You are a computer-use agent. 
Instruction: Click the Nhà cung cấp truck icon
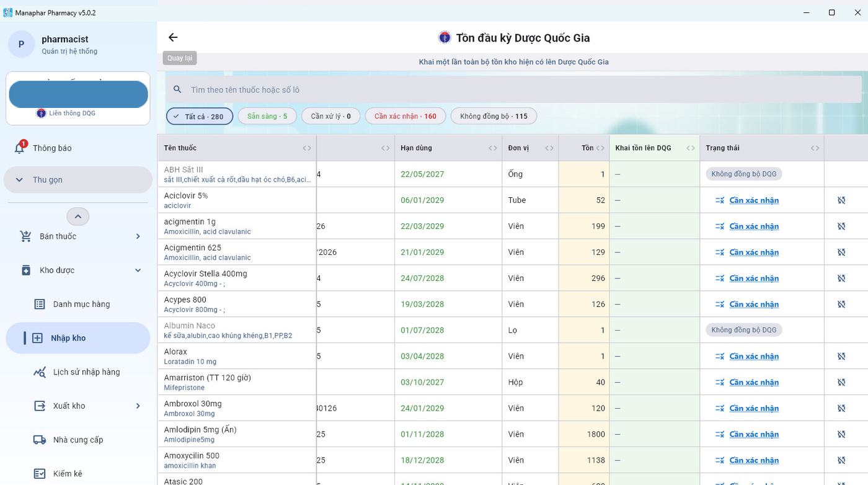(40, 440)
